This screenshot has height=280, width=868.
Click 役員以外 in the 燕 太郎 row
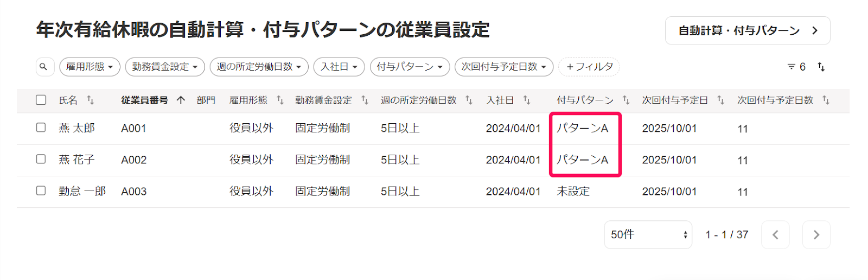(251, 128)
